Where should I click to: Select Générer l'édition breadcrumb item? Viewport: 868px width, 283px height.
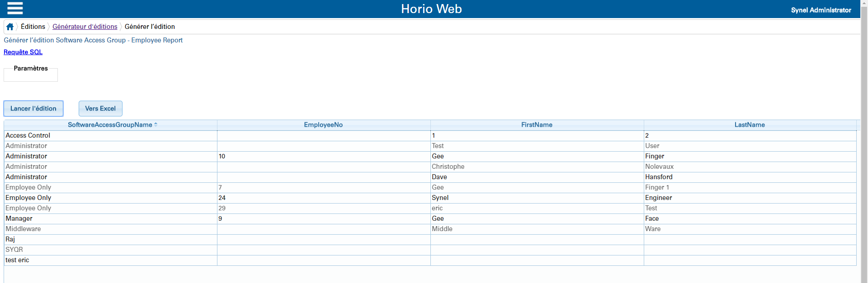click(150, 27)
